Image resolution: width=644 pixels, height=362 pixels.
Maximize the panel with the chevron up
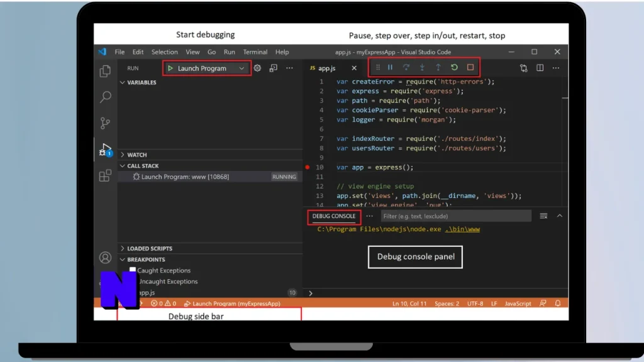point(559,216)
